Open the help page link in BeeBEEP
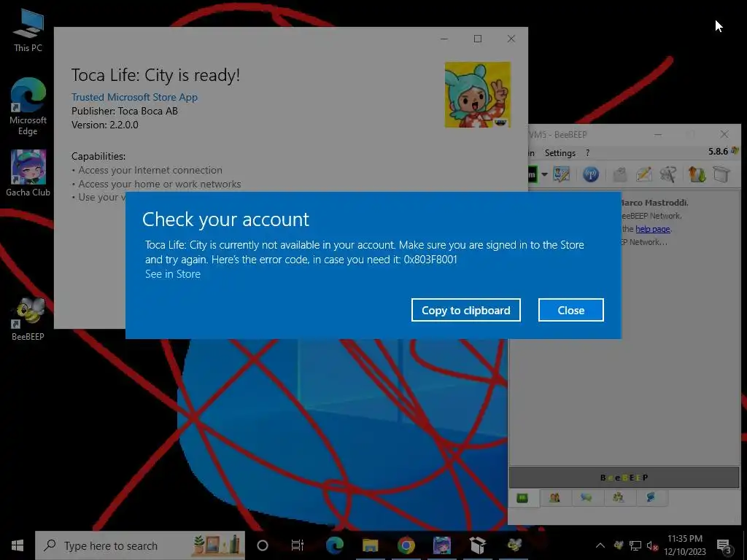747x560 pixels. [653, 229]
